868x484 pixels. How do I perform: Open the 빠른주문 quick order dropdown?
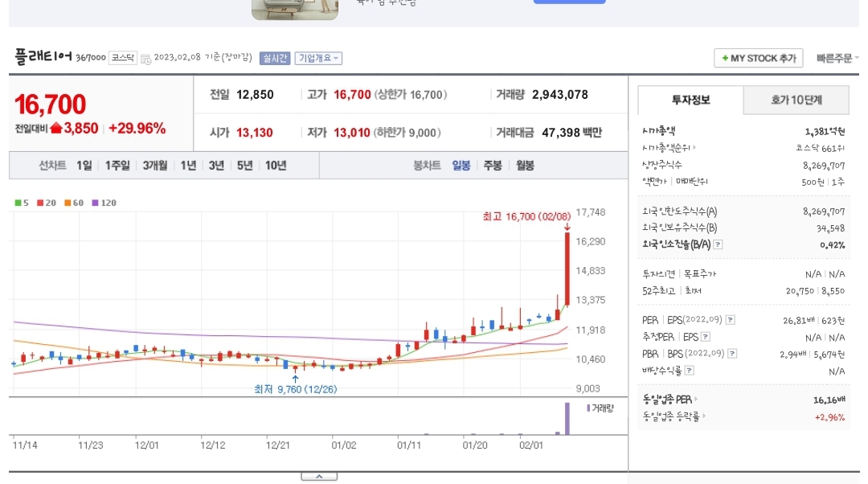[x=837, y=58]
